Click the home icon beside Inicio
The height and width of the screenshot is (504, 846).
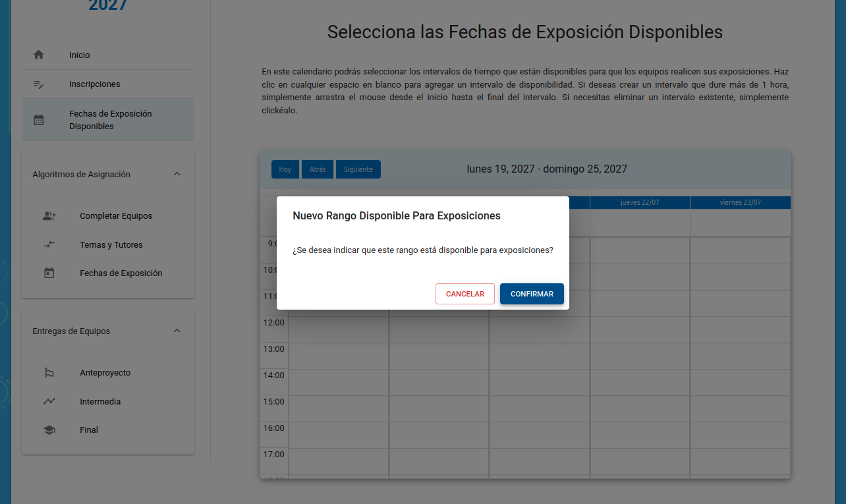pyautogui.click(x=39, y=55)
